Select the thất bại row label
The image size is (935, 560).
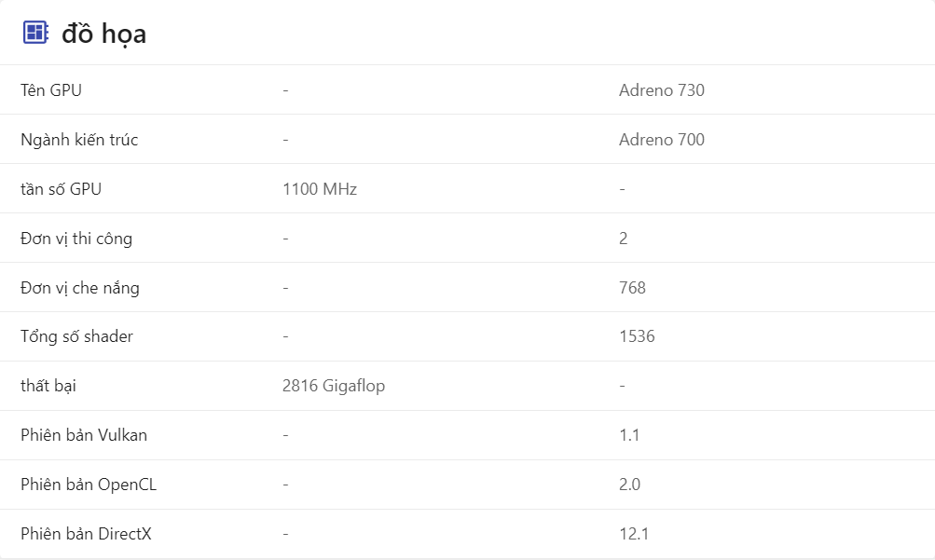click(x=54, y=386)
